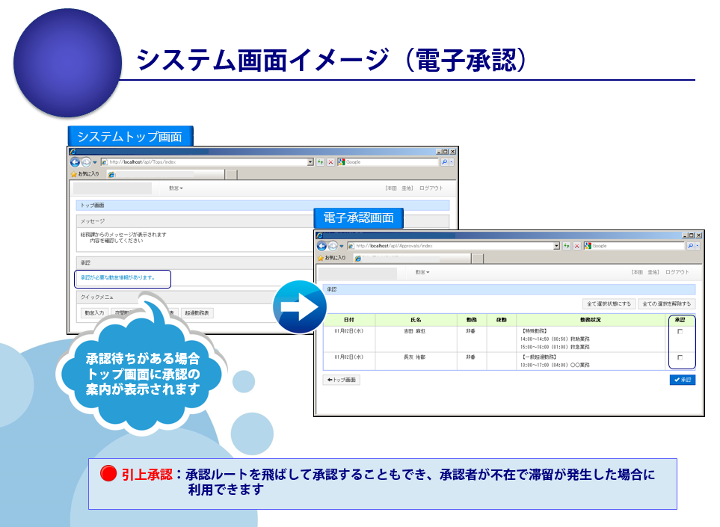Open a new tab in the top-screen browser
Viewport: 720px width, 527px height.
(x=231, y=174)
